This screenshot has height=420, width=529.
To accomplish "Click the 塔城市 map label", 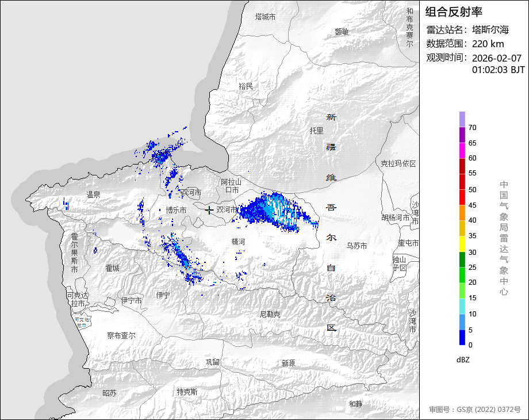I will [265, 17].
